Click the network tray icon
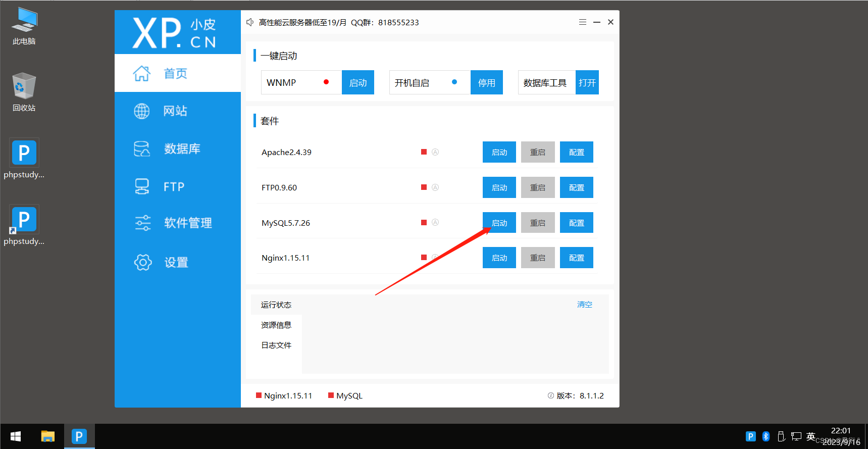868x449 pixels. click(x=796, y=436)
